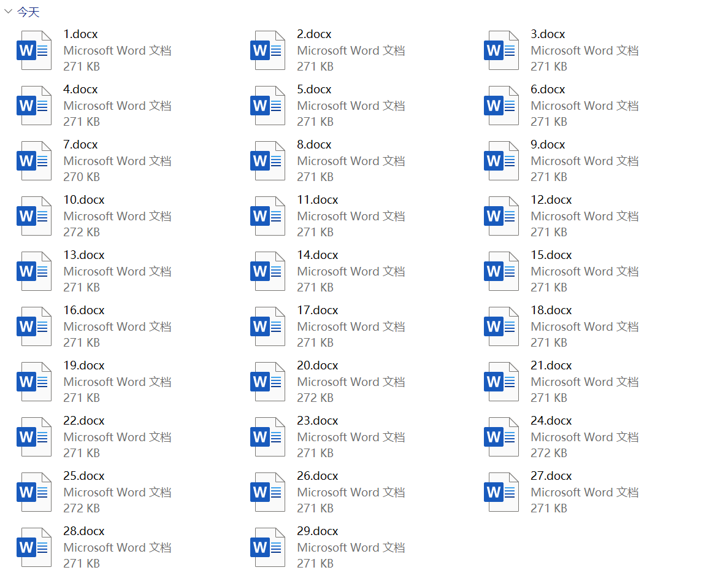The height and width of the screenshot is (578, 728).
Task: Select the Word icon of 28.docx
Action: click(x=34, y=548)
